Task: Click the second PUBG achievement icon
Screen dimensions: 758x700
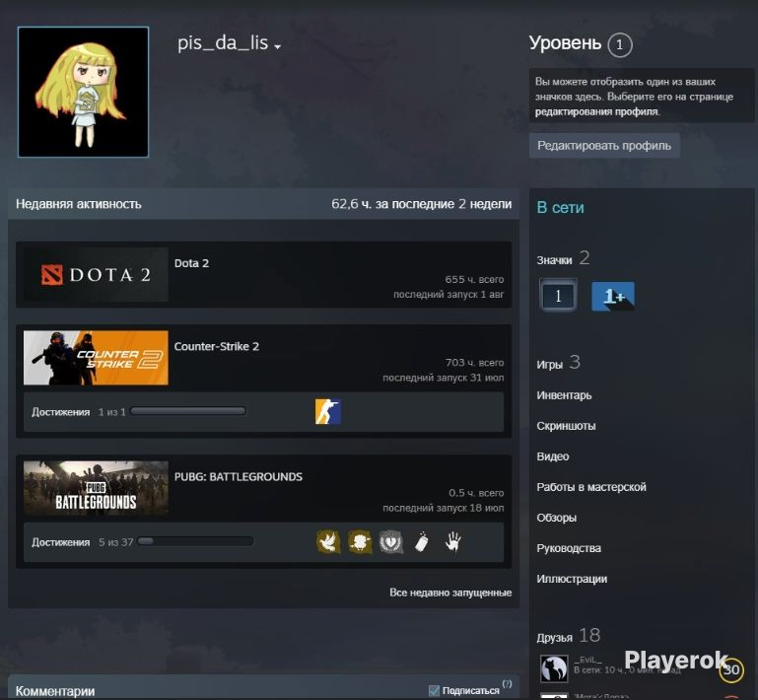Action: click(360, 542)
